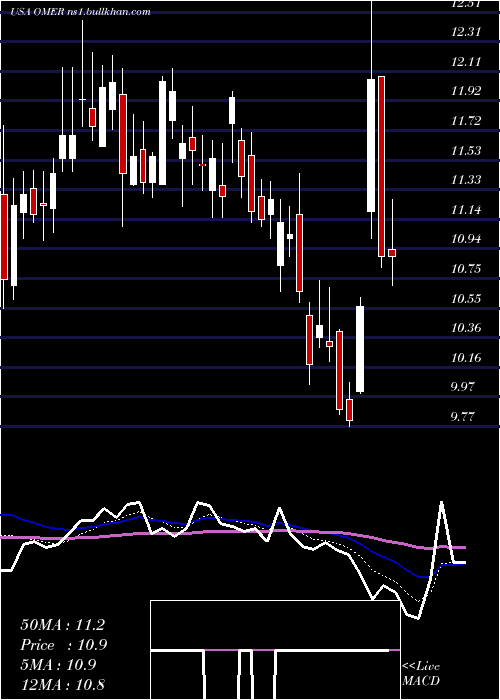Image resolution: width=500 pixels, height=700 pixels.
Task: Click the 10.36 price axis label
Action: (x=468, y=328)
